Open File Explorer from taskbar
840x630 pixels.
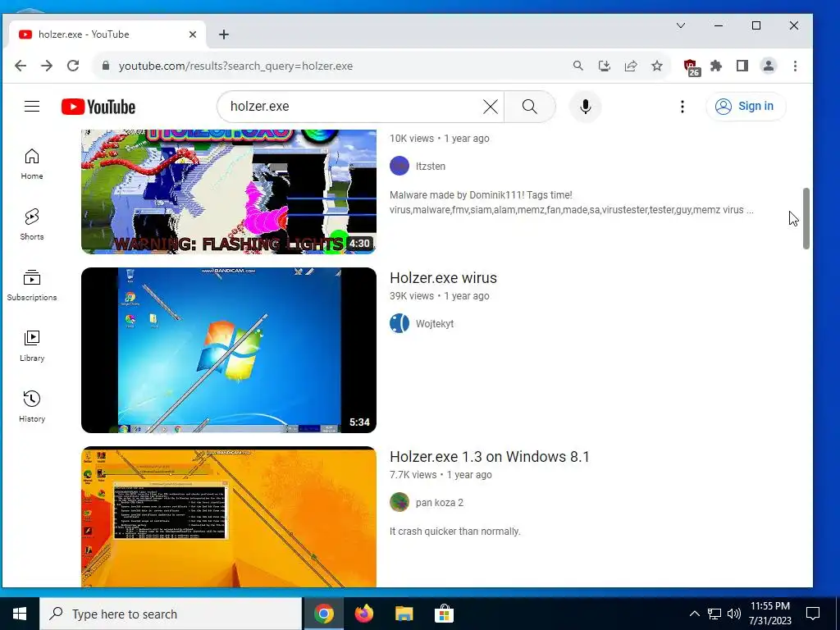click(404, 614)
